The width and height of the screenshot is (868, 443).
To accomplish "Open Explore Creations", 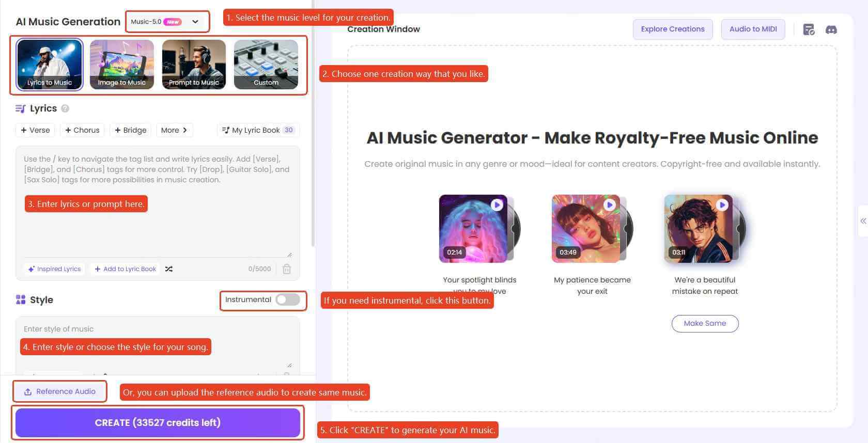I will point(673,29).
